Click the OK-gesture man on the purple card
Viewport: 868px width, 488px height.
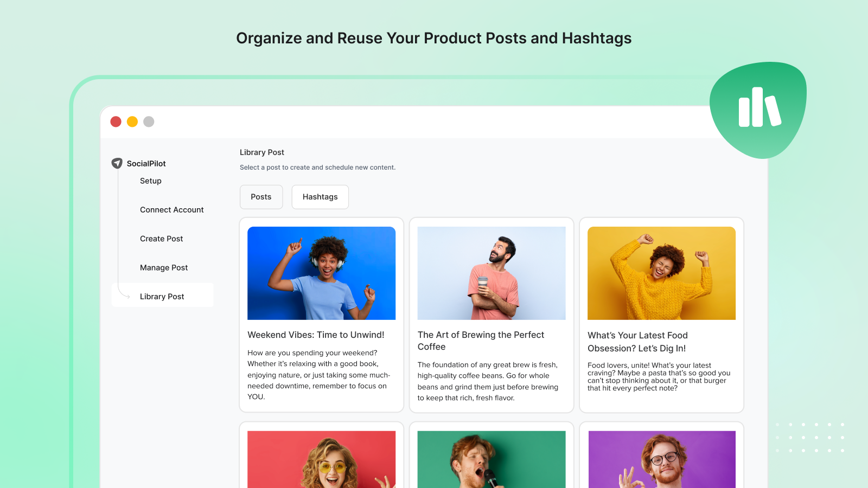(661, 460)
